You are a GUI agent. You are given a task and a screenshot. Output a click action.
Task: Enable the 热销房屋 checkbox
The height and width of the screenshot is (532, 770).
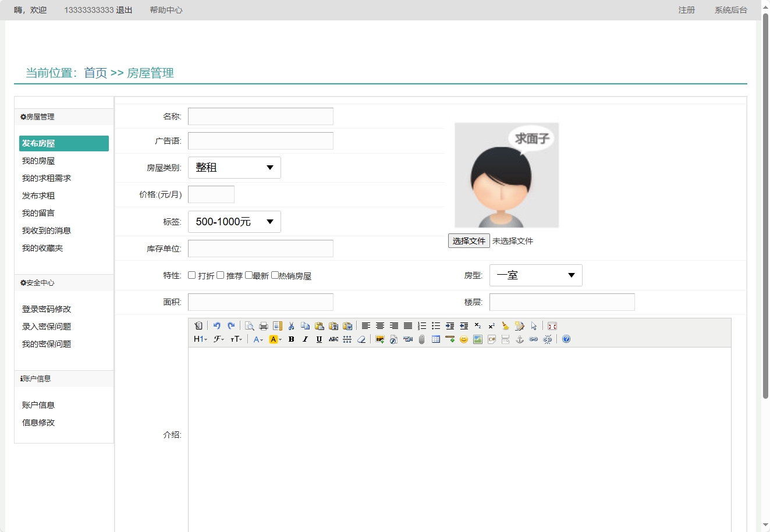[x=275, y=275]
